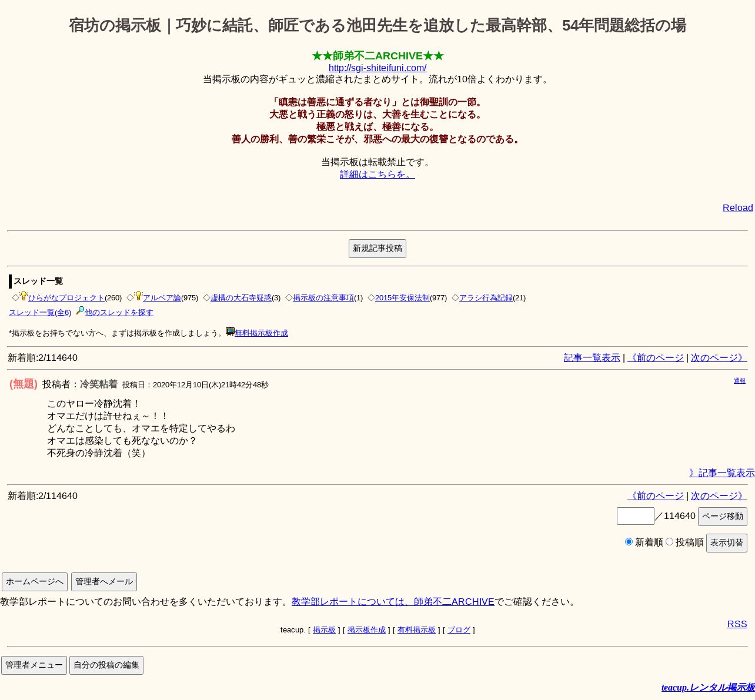Click the ホームページへ button
This screenshot has width=755, height=700.
pos(35,582)
